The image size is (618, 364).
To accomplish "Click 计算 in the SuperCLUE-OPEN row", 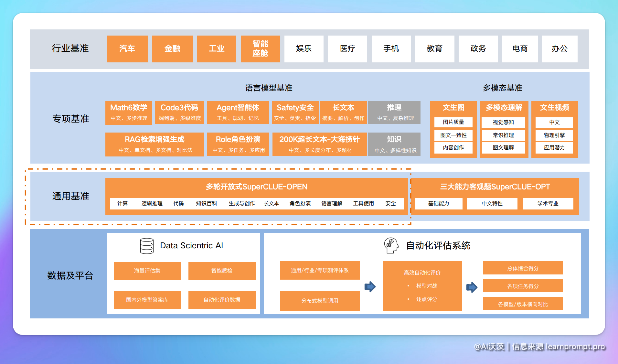I will tap(123, 204).
